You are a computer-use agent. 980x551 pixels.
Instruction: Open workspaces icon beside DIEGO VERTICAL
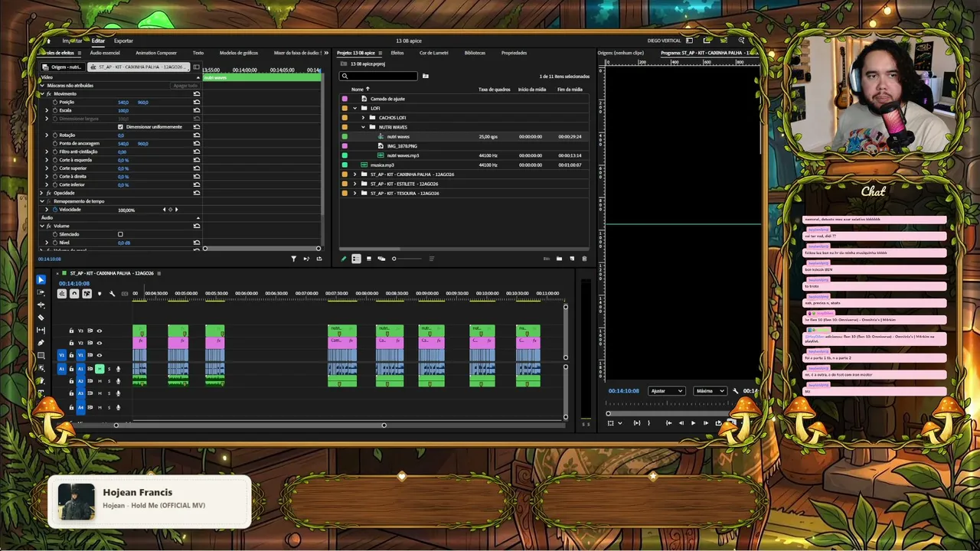[x=689, y=41]
